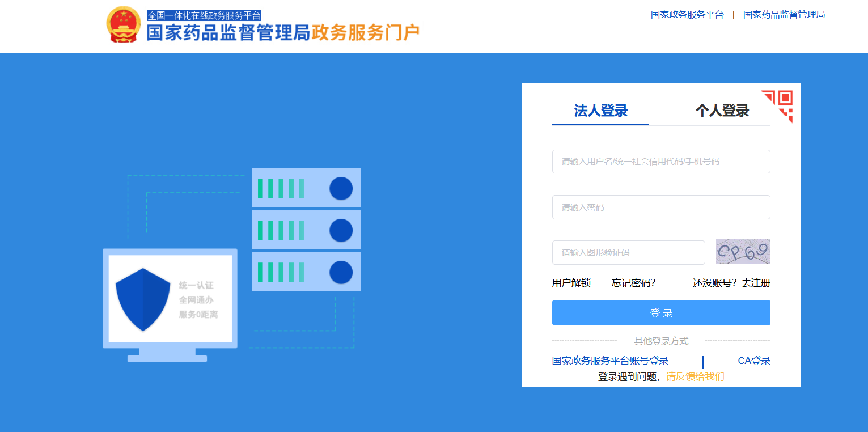Select the 法人登录 tab
Screen dimensions: 868x432
[600, 111]
